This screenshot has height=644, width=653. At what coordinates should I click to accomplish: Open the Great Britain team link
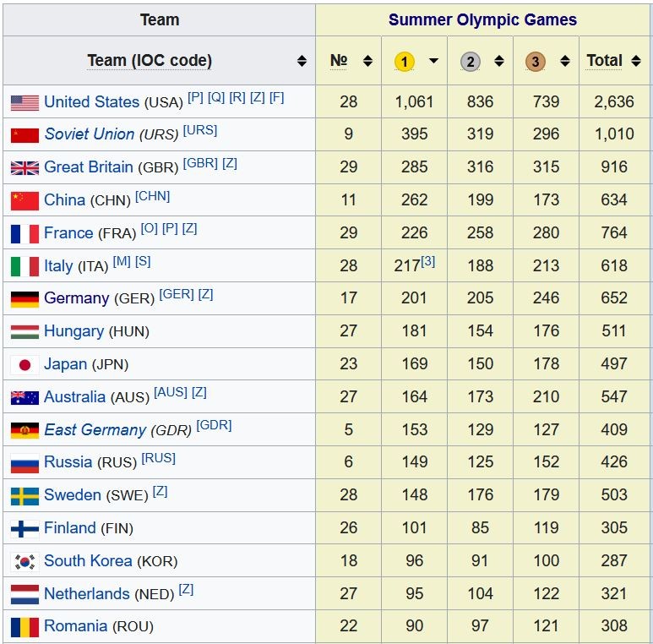pos(88,167)
